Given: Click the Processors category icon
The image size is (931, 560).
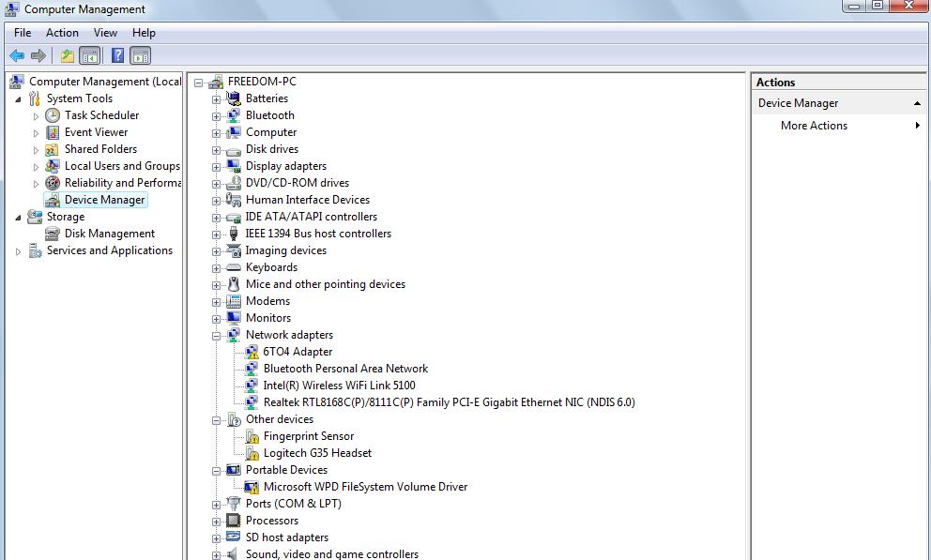Looking at the screenshot, I should pyautogui.click(x=234, y=521).
